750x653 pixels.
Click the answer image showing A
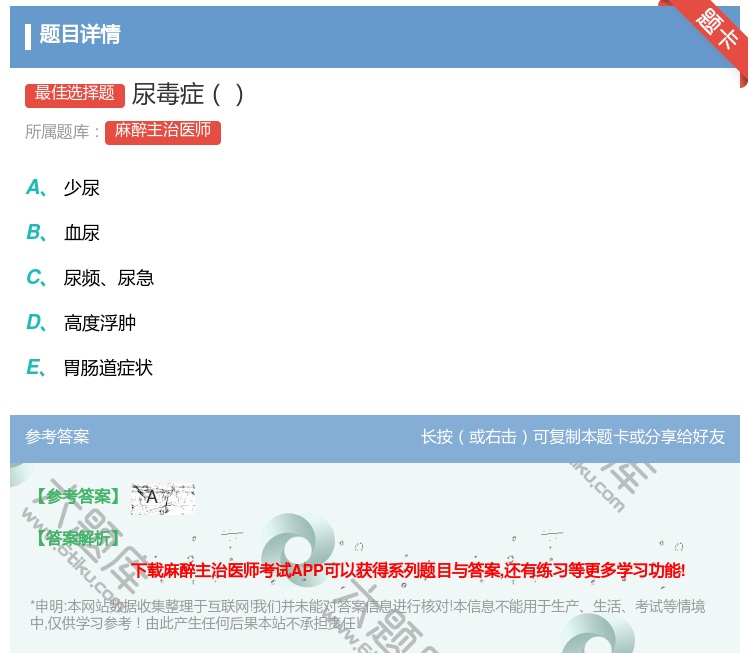coord(163,498)
